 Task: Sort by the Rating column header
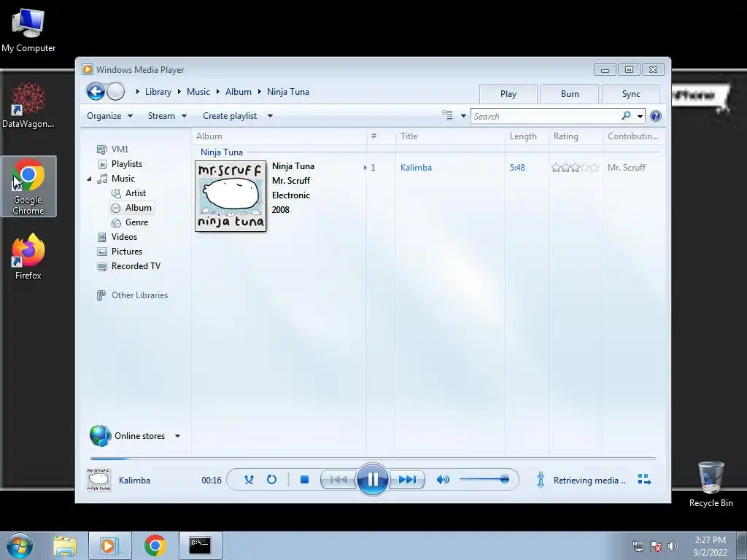click(x=576, y=136)
